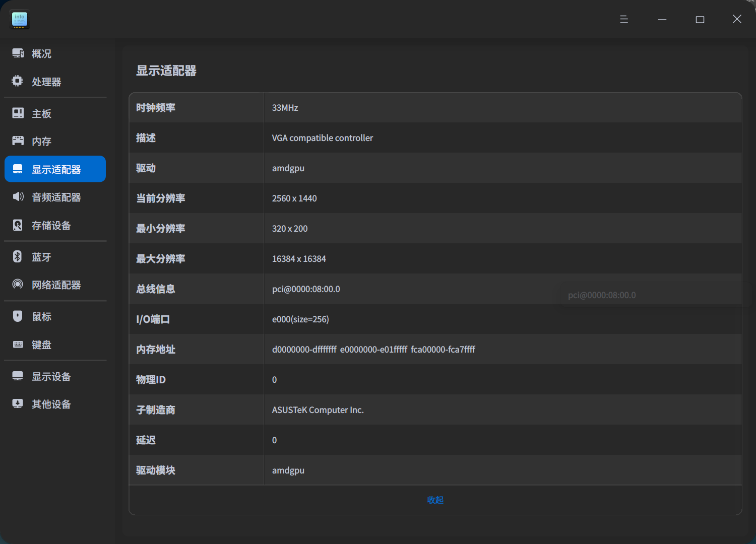Screen dimensions: 756x544
Task: Click the 存储设备 storage disk icon
Action: [x=18, y=225]
